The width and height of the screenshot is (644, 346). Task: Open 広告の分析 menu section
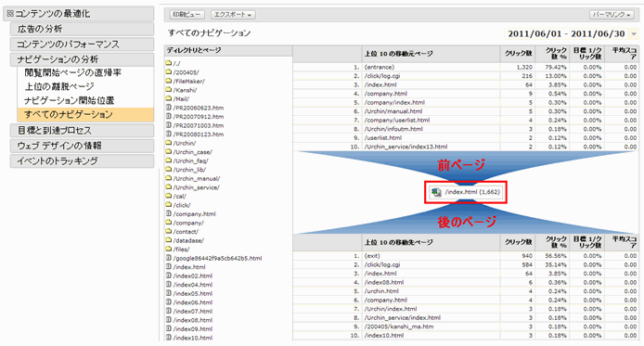tap(82, 29)
